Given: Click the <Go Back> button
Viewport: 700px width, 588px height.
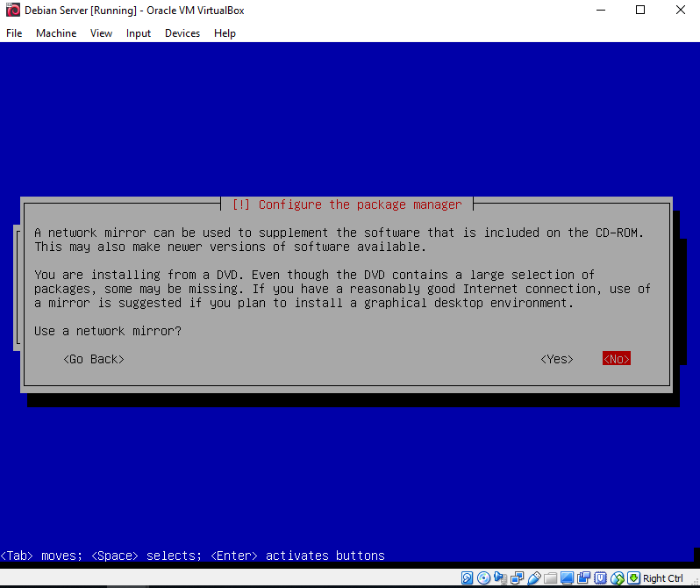Looking at the screenshot, I should pyautogui.click(x=94, y=359).
